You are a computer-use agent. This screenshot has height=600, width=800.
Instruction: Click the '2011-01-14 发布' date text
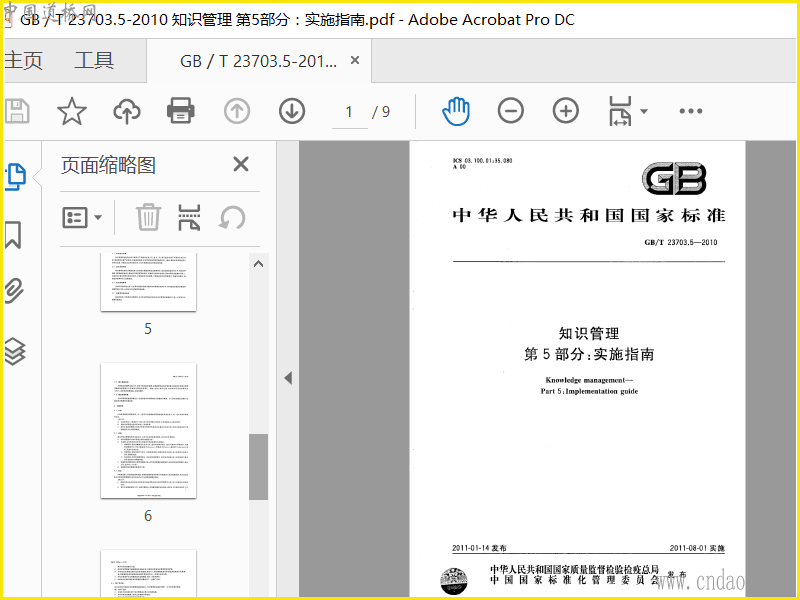tap(479, 548)
